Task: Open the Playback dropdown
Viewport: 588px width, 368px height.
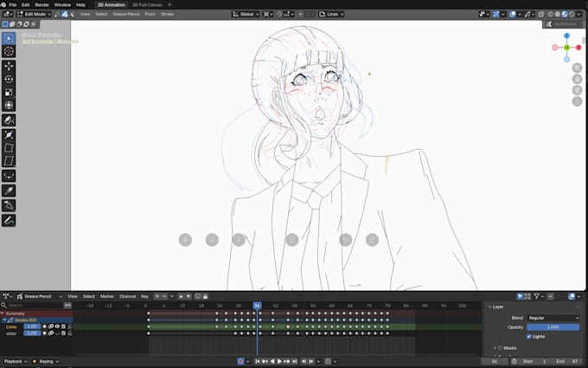Action: point(15,361)
